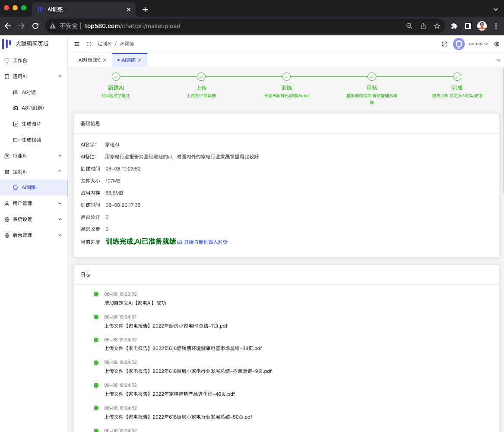Click the browser zoom magnifier icon

coord(409,26)
